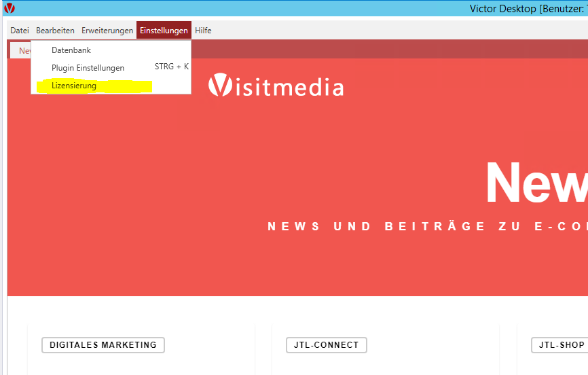Viewport: 588px width, 375px height.
Task: Click the Victor Desktop app icon in title bar
Action: (10, 8)
